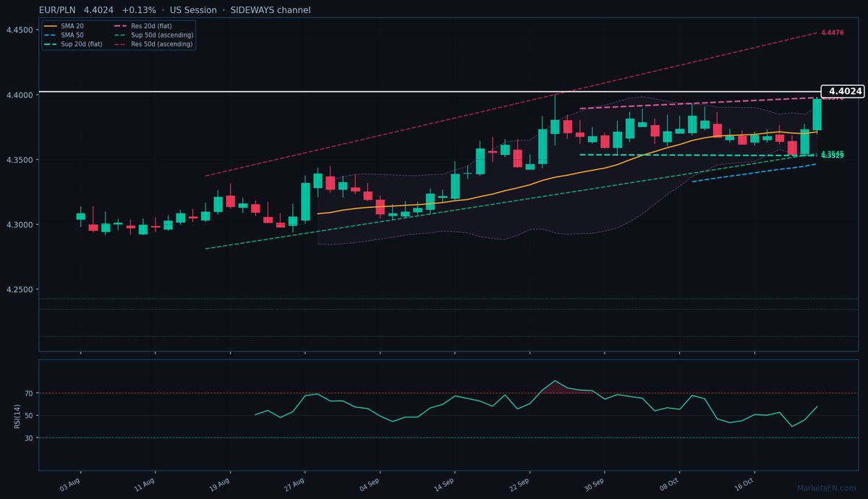Screen dimensions: 868x499
Task: Select the 22 Sep date label
Action: pyautogui.click(x=519, y=484)
